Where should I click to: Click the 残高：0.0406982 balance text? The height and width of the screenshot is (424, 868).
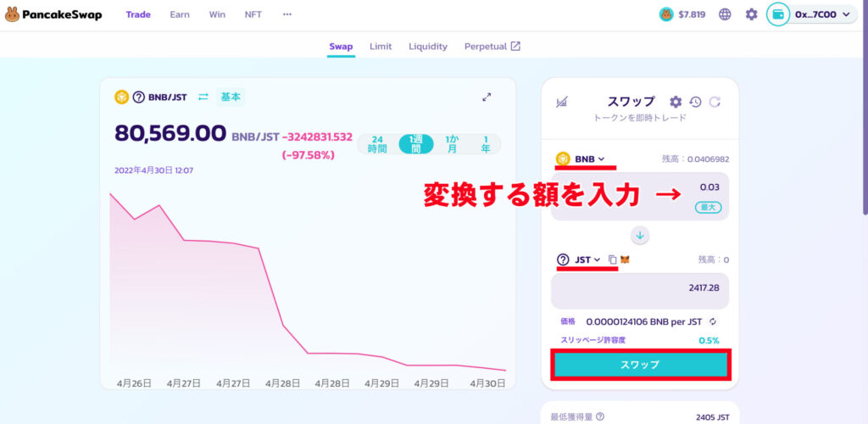(695, 159)
